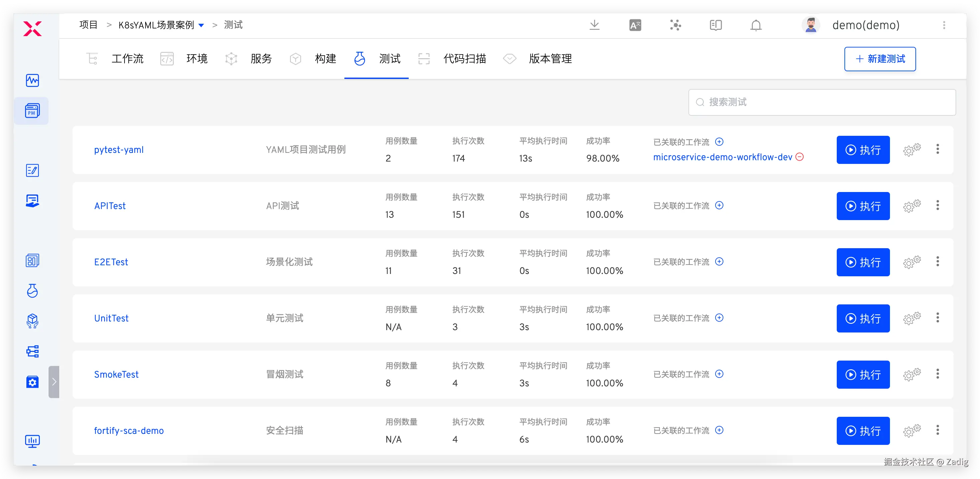Open the test flask icon in sidebar
Image resolution: width=980 pixels, height=479 pixels.
click(32, 291)
